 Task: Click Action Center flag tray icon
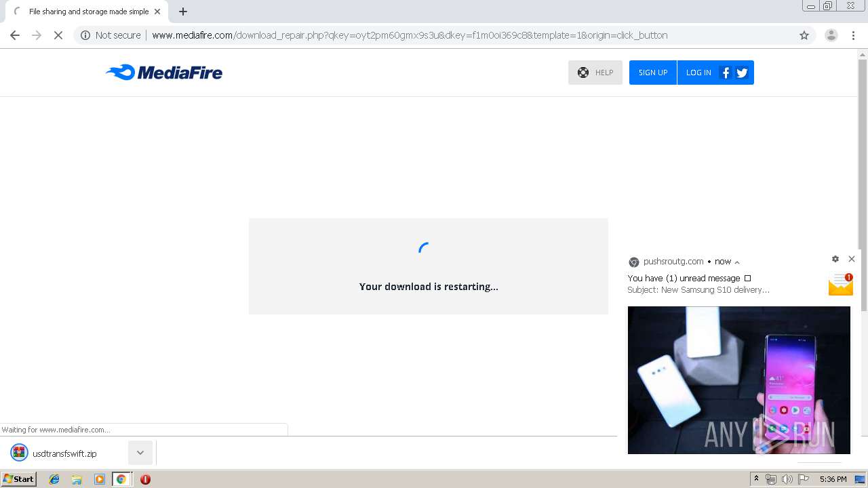pyautogui.click(x=804, y=479)
